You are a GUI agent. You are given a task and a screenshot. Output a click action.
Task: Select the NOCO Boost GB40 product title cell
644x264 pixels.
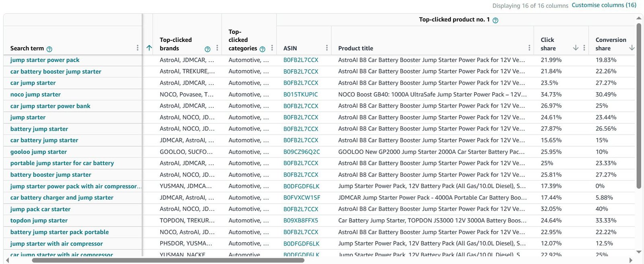pyautogui.click(x=432, y=95)
